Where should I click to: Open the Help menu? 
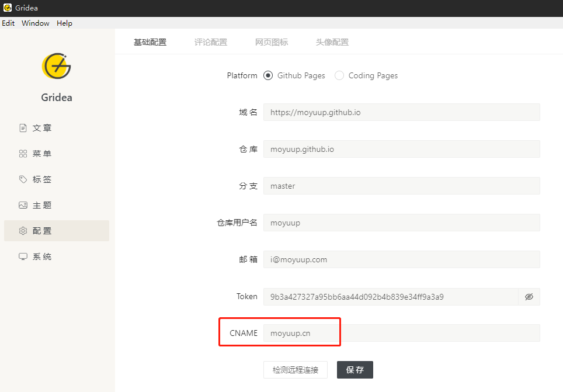pos(65,23)
